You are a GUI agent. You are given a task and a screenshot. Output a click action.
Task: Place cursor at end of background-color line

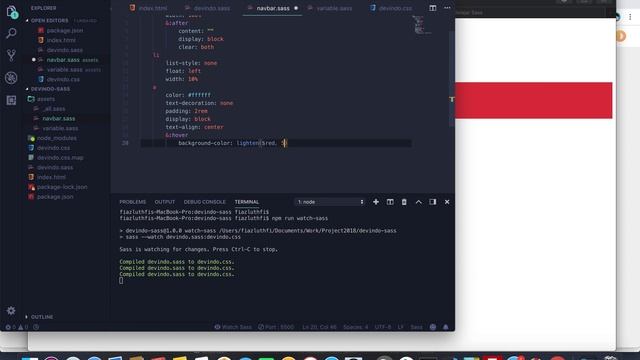click(x=288, y=143)
